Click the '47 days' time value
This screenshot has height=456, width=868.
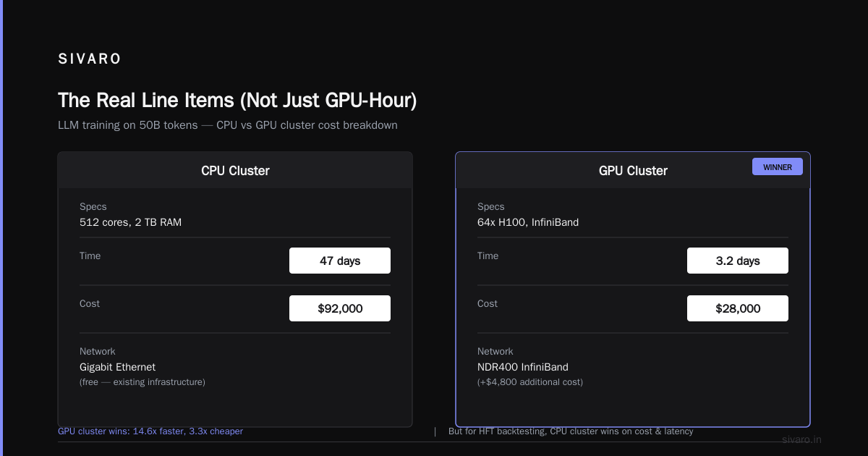340,261
